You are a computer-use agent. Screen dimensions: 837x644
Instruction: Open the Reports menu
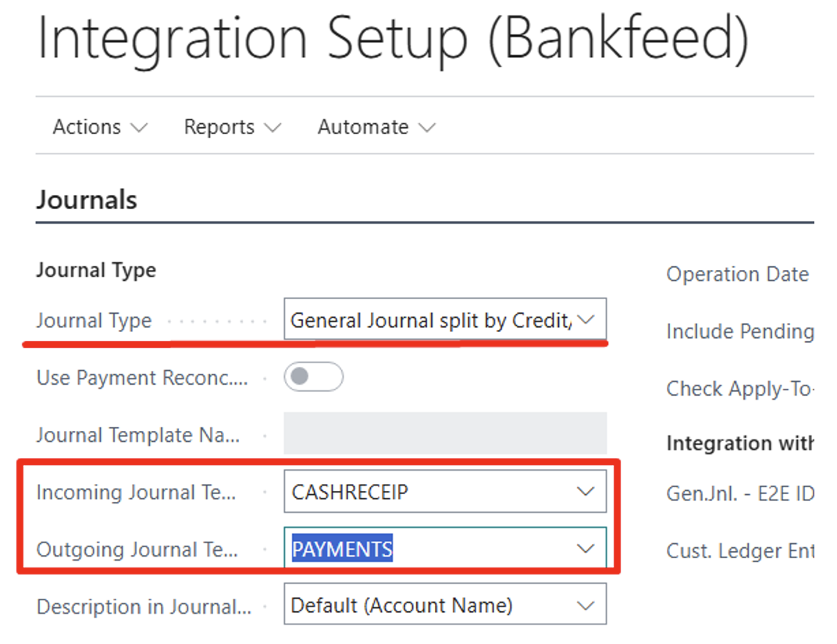232,127
